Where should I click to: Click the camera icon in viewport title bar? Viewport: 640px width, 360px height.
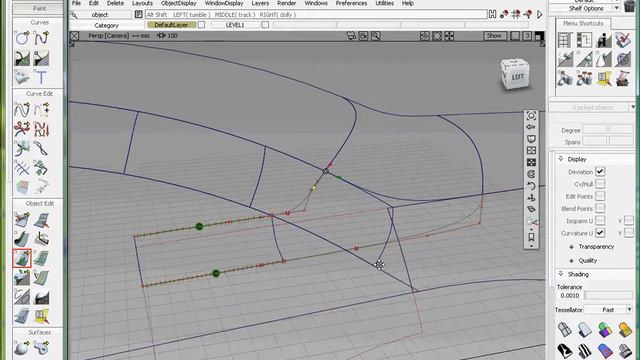point(351,36)
